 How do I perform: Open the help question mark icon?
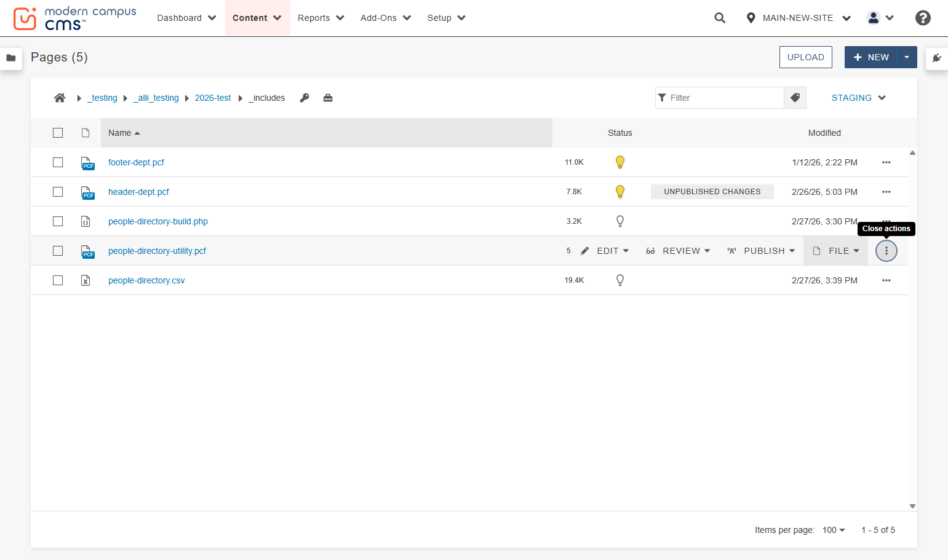923,18
